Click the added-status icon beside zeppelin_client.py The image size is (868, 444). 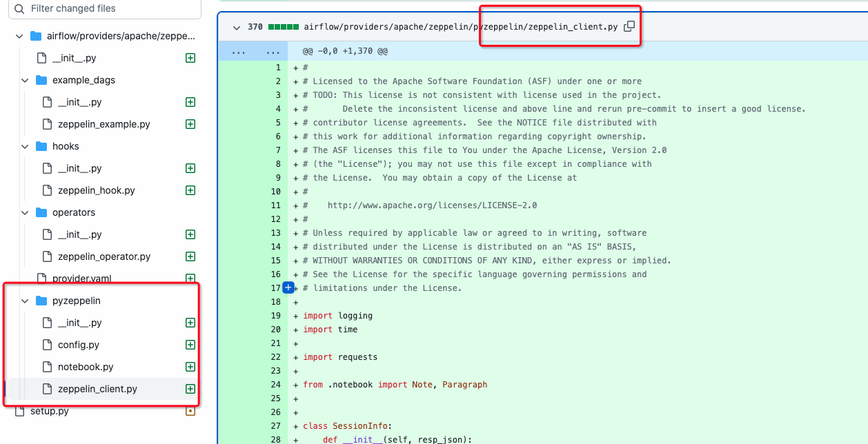point(190,389)
